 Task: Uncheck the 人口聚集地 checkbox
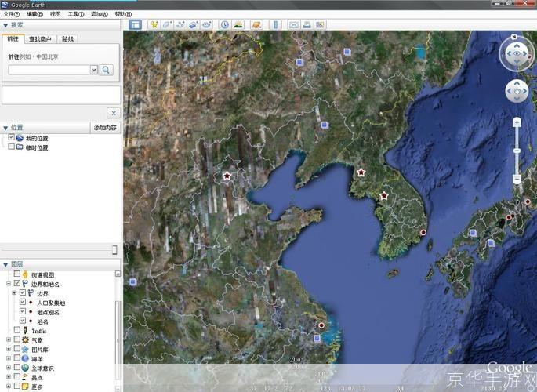[x=23, y=302]
